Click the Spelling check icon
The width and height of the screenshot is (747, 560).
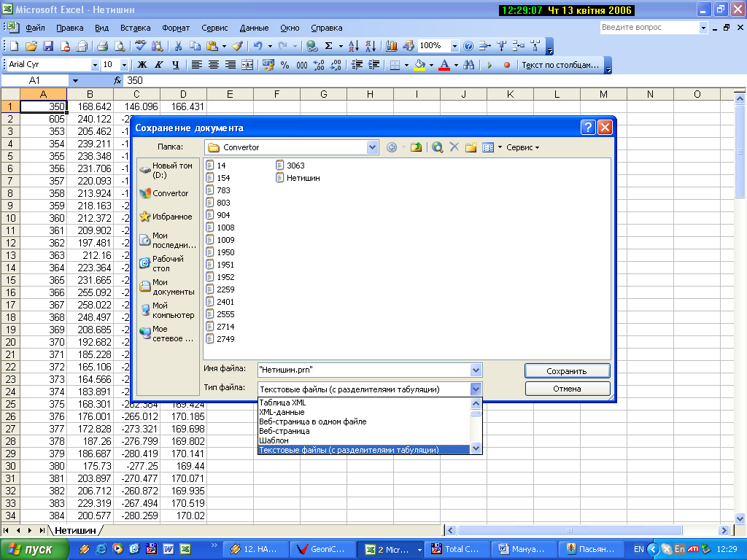pos(140,46)
